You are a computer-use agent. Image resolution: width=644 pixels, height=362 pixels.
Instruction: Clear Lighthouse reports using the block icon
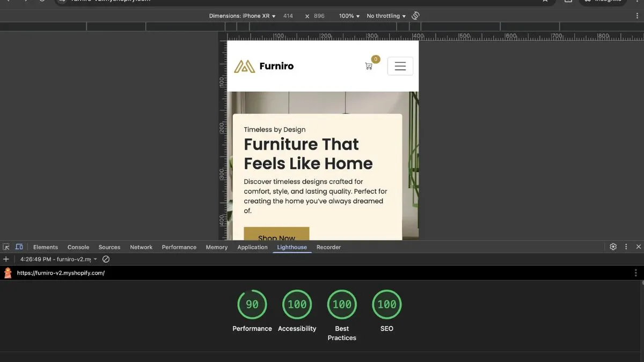(106, 259)
